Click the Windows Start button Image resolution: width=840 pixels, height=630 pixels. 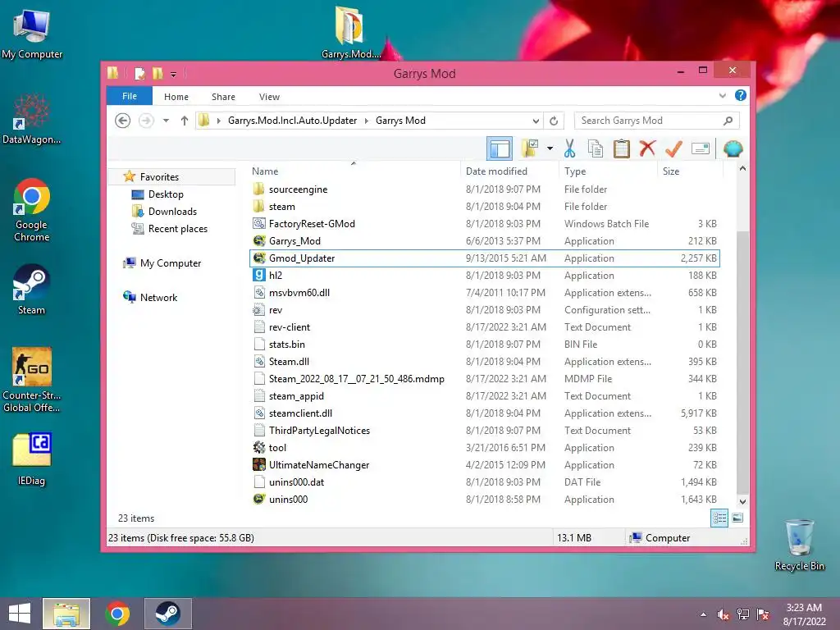[x=20, y=614]
